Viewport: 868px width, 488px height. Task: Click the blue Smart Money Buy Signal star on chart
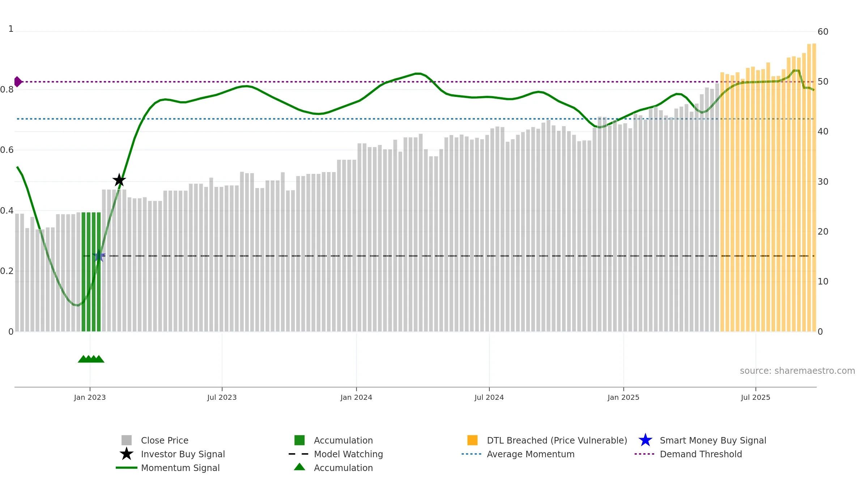click(x=99, y=256)
